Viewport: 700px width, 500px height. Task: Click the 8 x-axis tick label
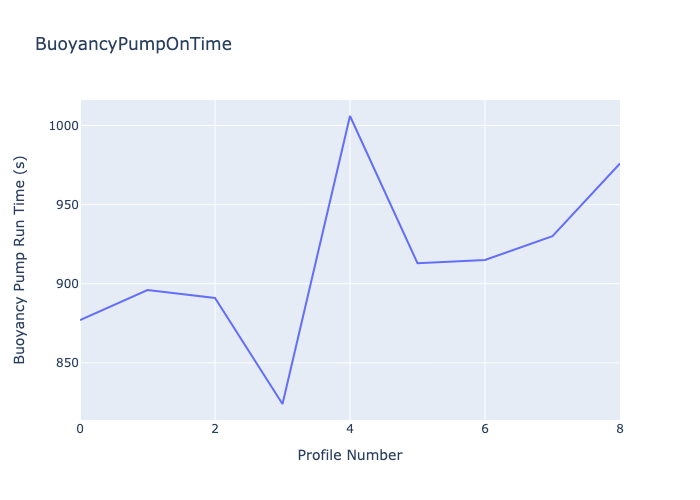[x=619, y=429]
